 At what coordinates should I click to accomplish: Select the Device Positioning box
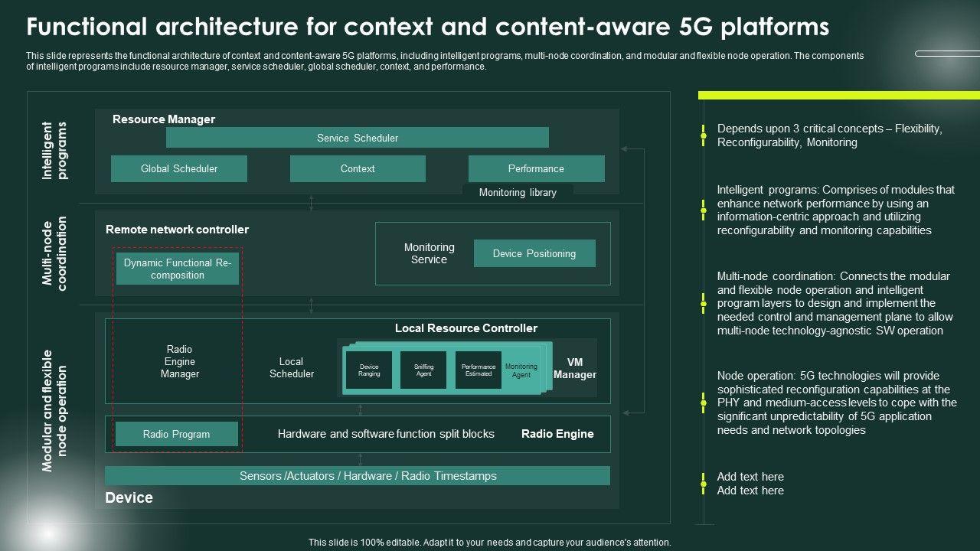[534, 253]
